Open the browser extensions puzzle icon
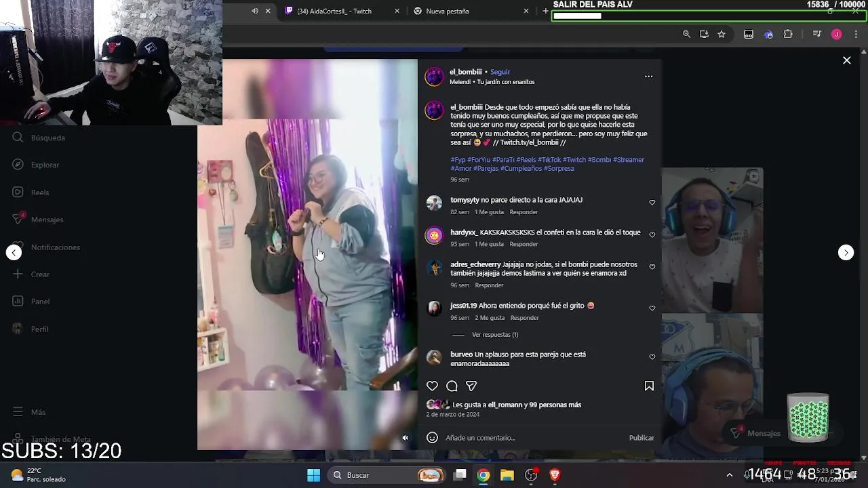 click(788, 34)
